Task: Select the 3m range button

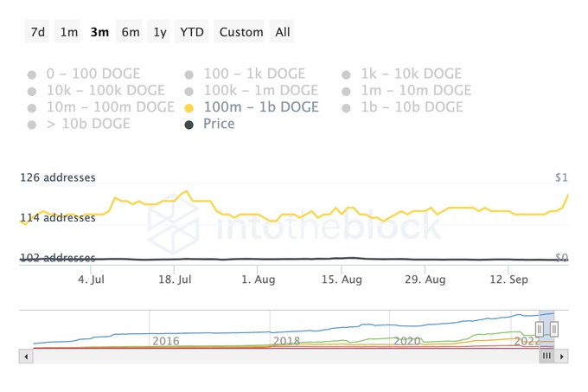Action: coord(99,32)
